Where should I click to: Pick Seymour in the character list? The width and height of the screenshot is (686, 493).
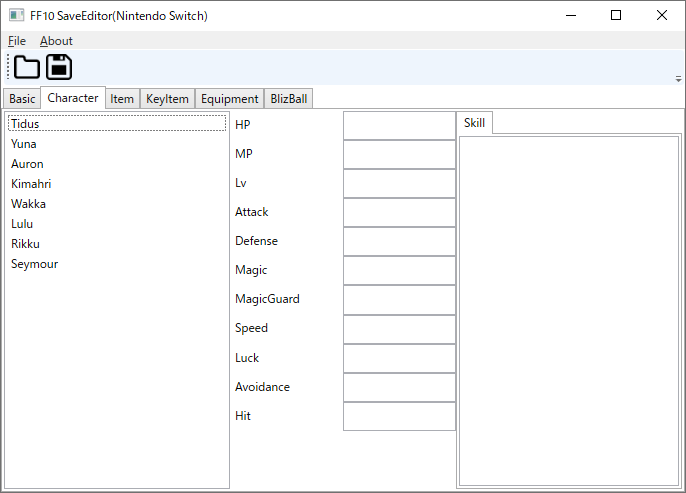pyautogui.click(x=117, y=264)
